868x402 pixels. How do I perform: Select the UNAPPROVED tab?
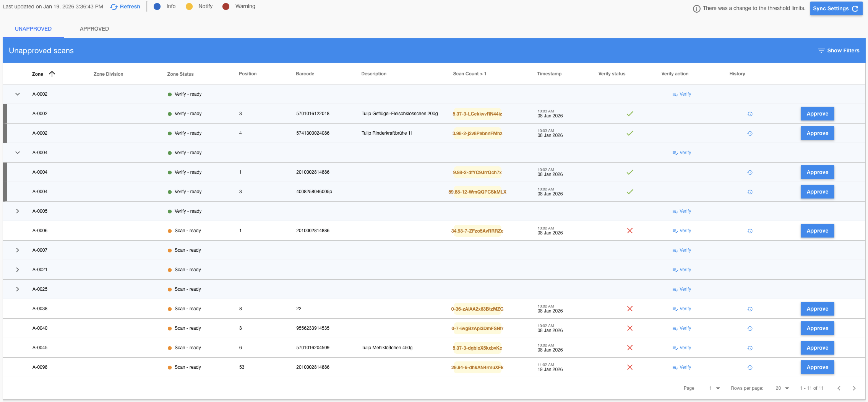click(x=33, y=29)
